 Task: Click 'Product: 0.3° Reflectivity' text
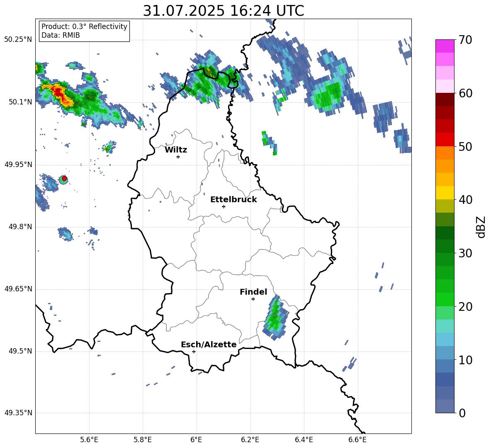pos(84,27)
